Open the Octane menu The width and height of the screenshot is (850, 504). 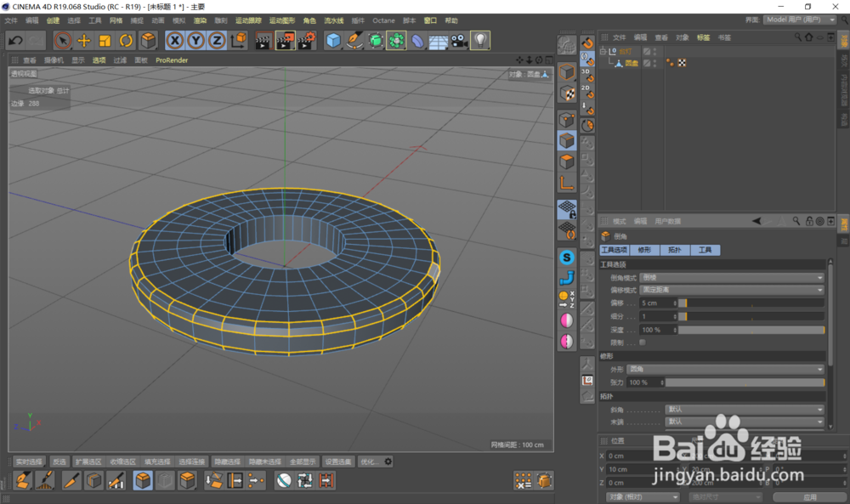[x=384, y=20]
